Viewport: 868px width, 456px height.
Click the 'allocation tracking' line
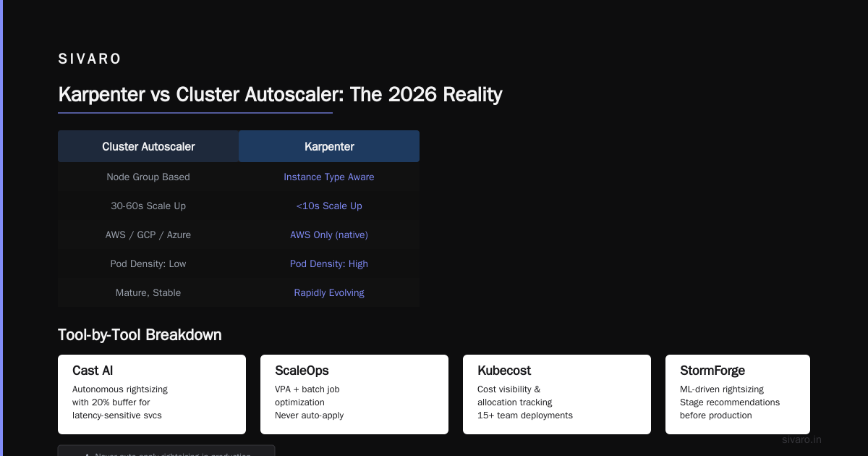coord(515,402)
